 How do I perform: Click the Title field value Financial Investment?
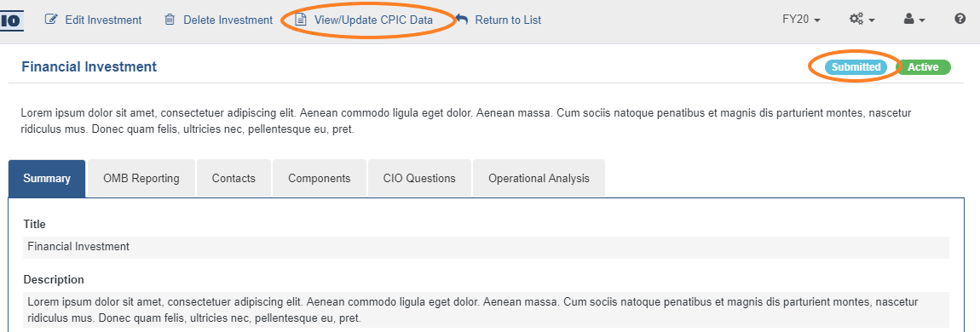point(487,247)
